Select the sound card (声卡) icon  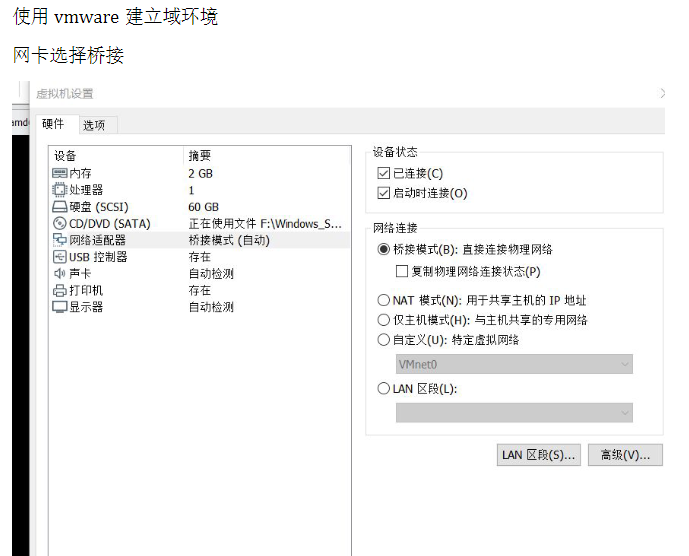60,274
